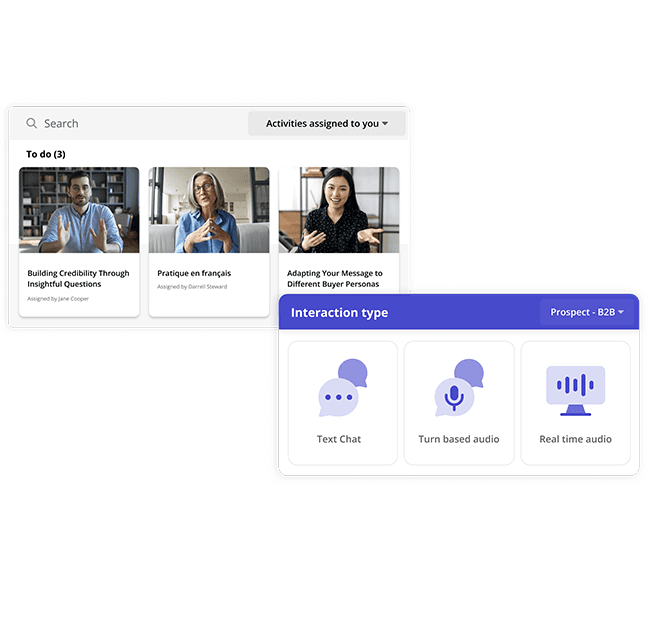648x620 pixels.
Task: Select the Text Chat label
Action: pos(339,439)
